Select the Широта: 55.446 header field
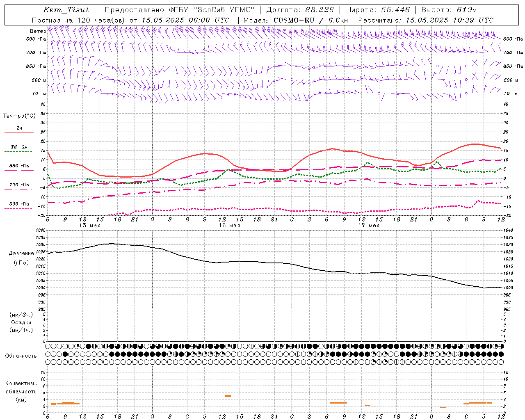The height and width of the screenshot is (420, 525). [x=377, y=10]
